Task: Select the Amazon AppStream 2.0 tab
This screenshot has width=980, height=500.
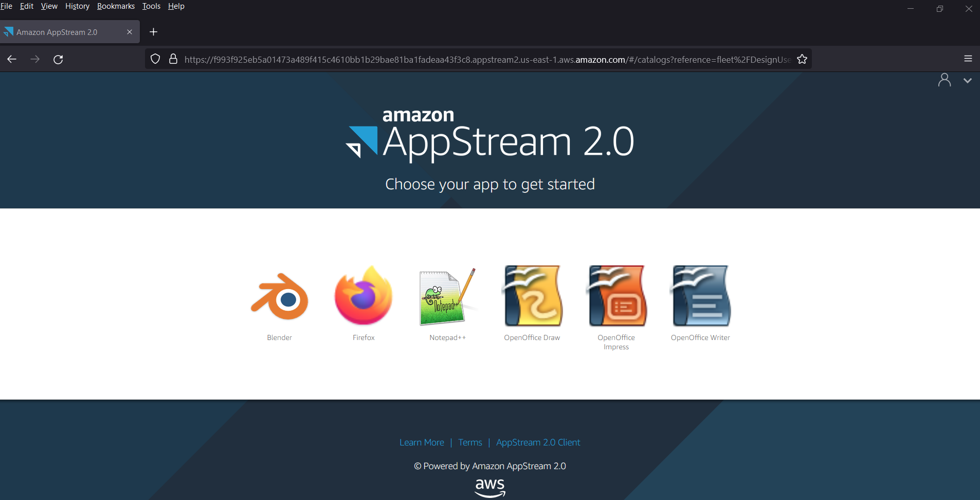Action: point(62,31)
